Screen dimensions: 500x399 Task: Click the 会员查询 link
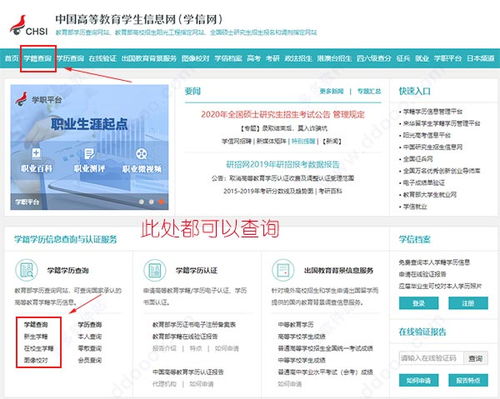pyautogui.click(x=90, y=360)
